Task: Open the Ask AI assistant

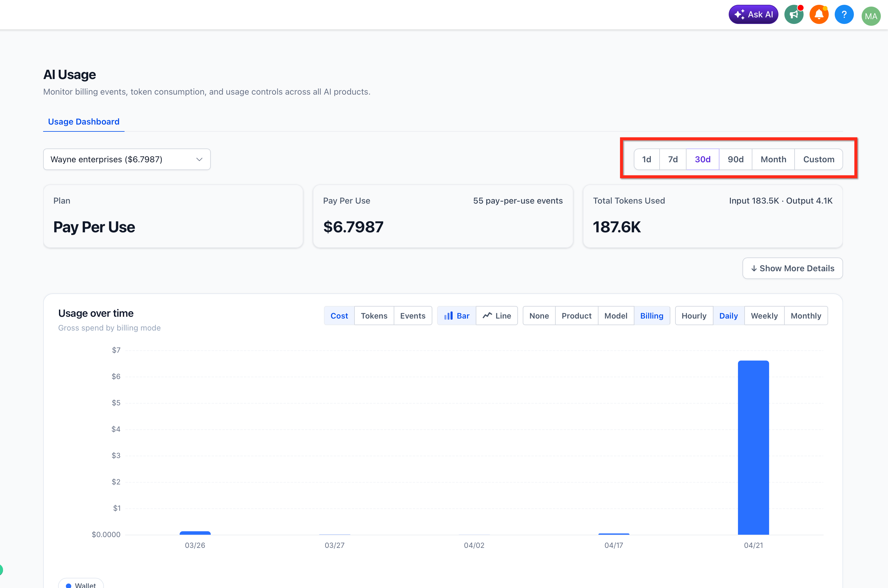Action: click(753, 15)
